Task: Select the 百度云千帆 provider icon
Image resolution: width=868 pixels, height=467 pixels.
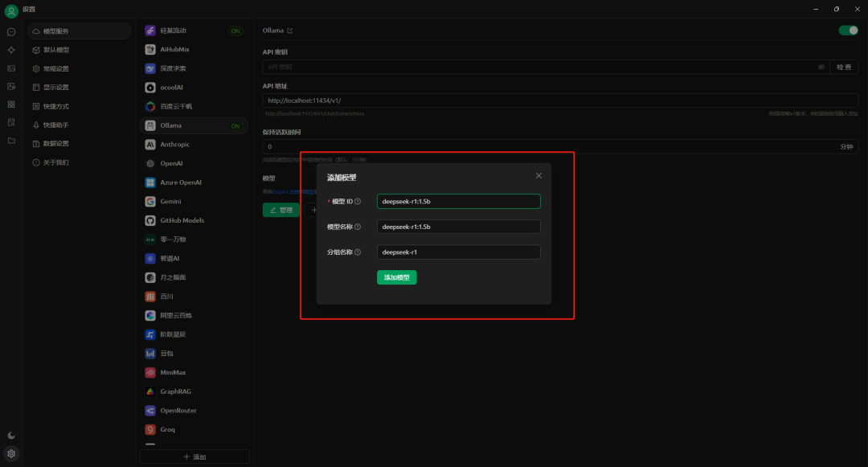Action: click(150, 106)
